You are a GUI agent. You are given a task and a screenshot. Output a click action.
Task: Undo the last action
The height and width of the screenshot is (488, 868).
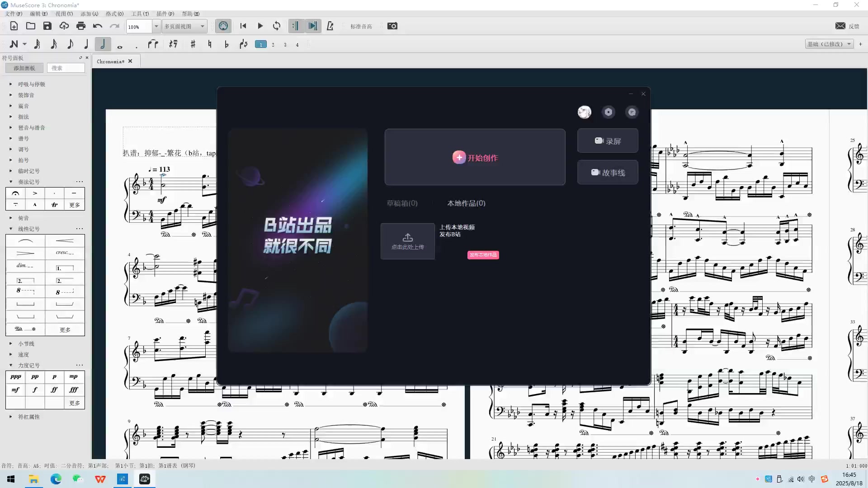[x=98, y=26]
